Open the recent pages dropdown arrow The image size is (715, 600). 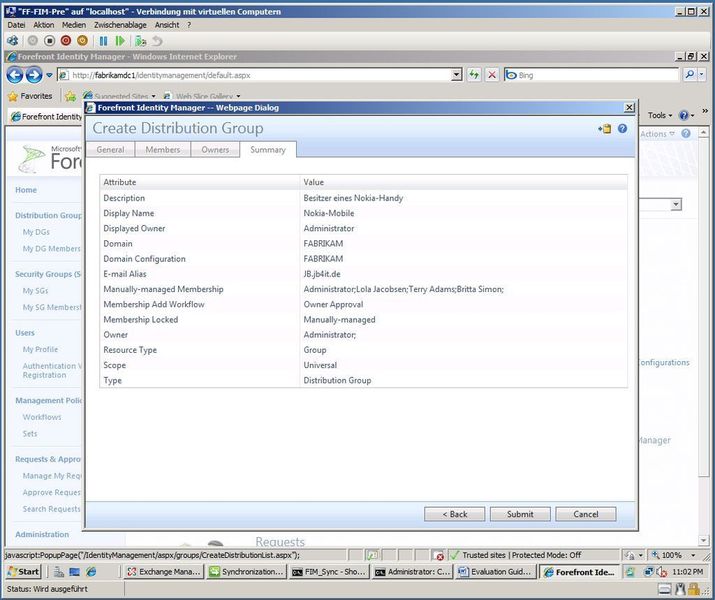tap(49, 75)
